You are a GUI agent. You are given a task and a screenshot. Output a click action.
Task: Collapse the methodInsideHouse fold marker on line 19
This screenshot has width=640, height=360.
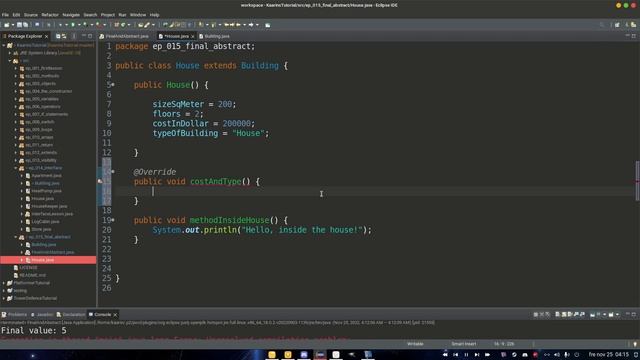click(x=113, y=220)
